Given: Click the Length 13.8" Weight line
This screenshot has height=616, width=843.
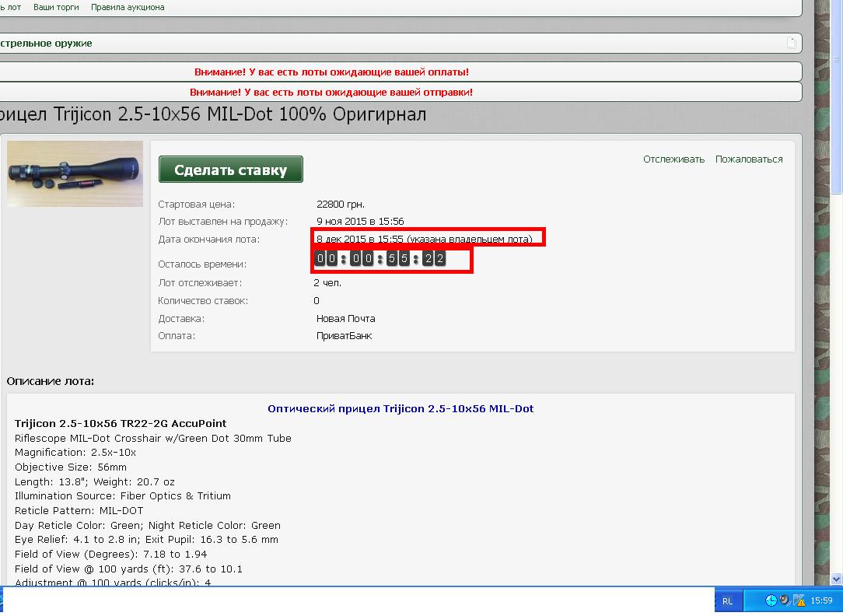Looking at the screenshot, I should pyautogui.click(x=95, y=481).
